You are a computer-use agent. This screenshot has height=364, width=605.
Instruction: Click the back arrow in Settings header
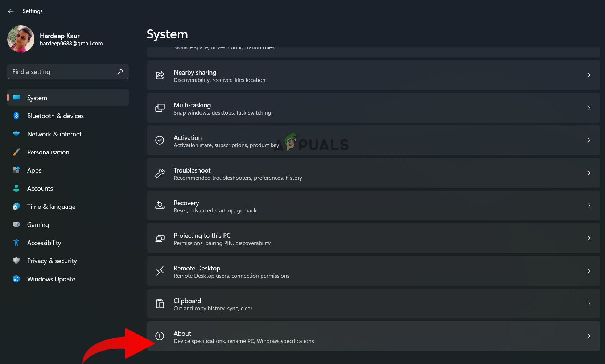click(x=11, y=11)
